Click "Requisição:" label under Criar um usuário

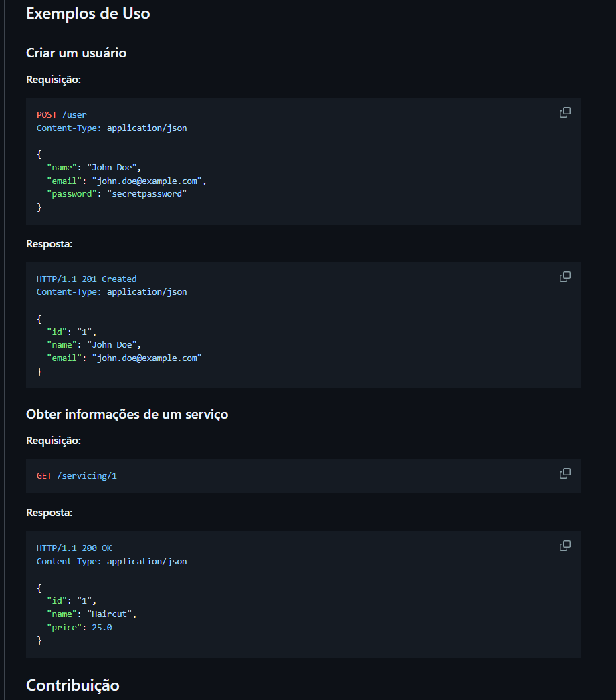point(54,80)
